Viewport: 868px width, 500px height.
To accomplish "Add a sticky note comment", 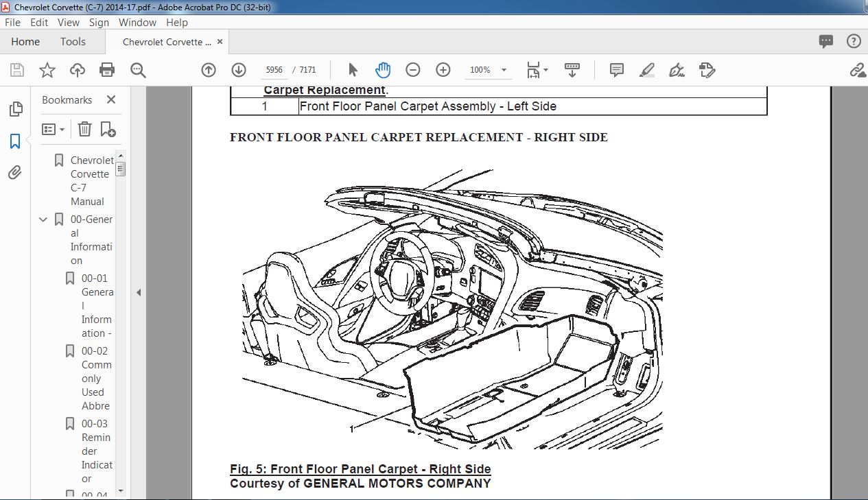I will (x=617, y=70).
